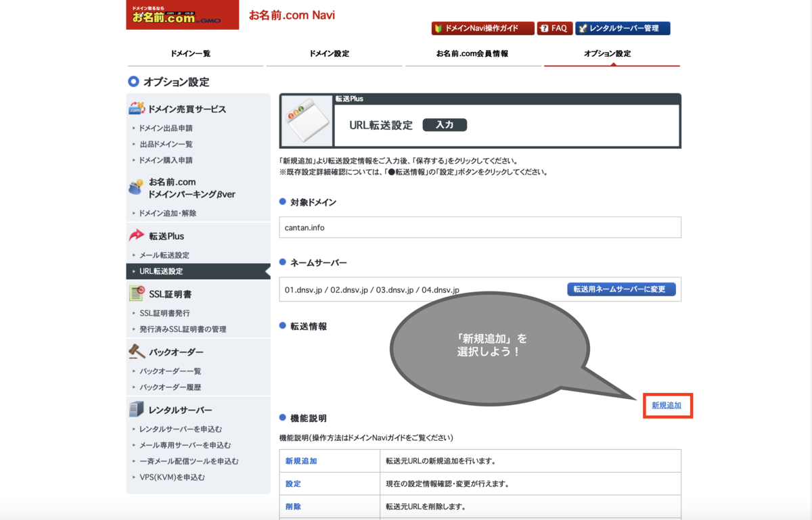
Task: Click the 転送Plus window thumbnail image
Action: click(307, 121)
